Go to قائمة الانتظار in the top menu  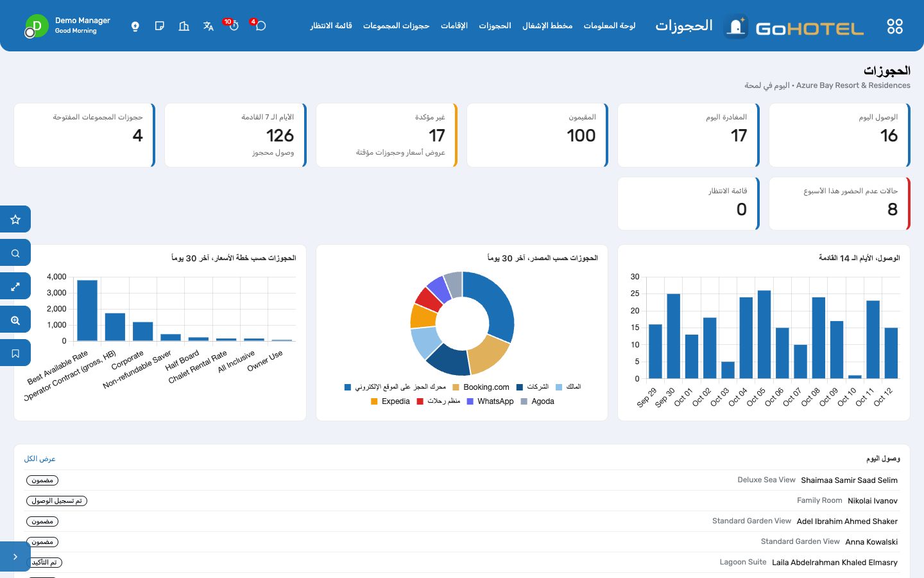point(331,26)
